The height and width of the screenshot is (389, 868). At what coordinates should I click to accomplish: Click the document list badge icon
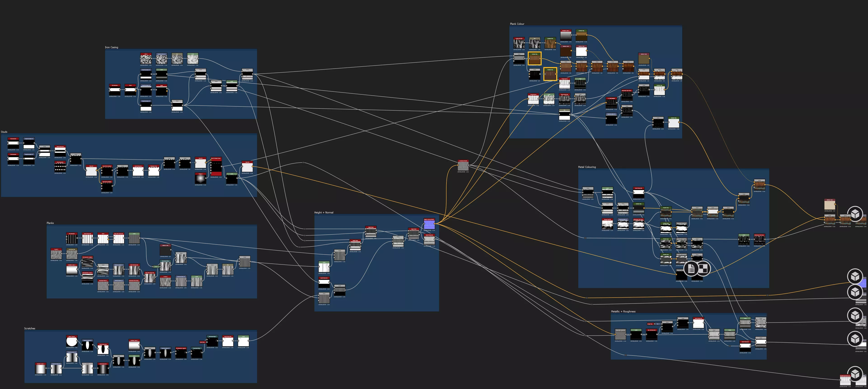tap(691, 269)
